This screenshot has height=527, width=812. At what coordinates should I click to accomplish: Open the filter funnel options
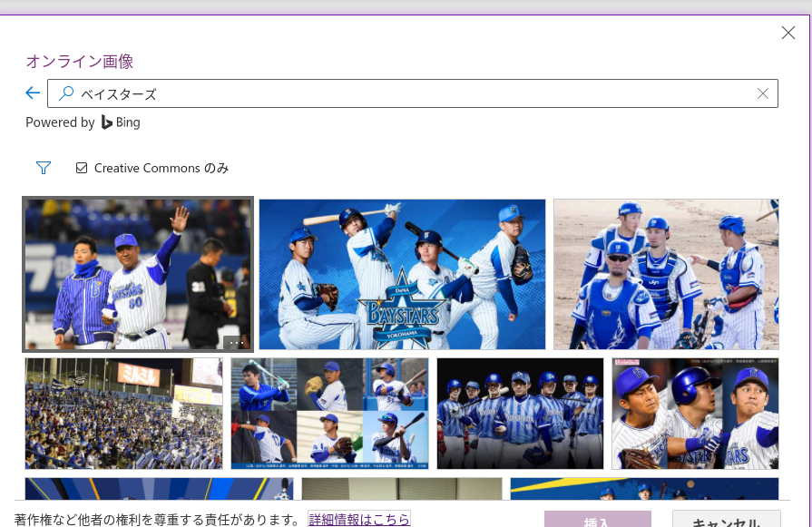(x=44, y=168)
